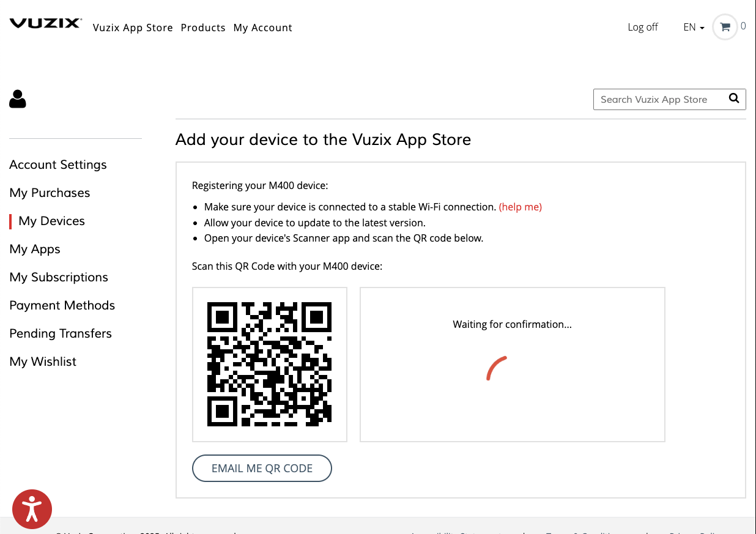
Task: Click the user profile icon above the sidebar
Action: click(x=17, y=99)
